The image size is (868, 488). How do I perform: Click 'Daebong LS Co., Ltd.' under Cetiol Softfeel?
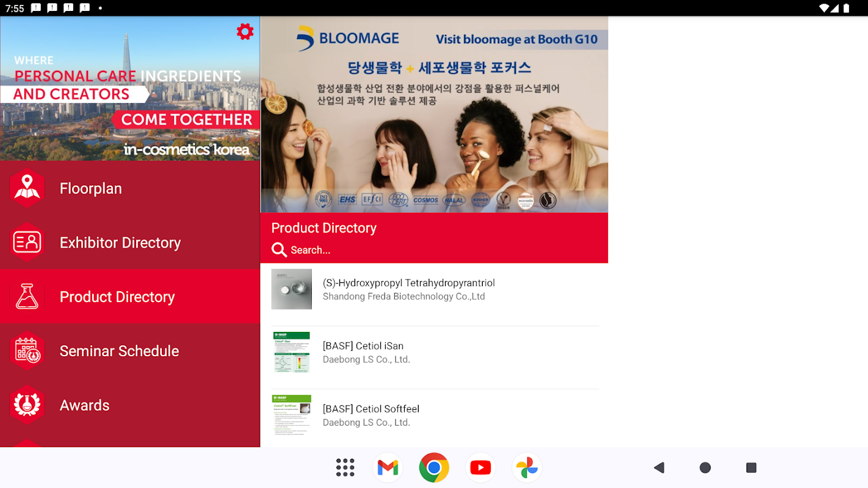pos(366,422)
